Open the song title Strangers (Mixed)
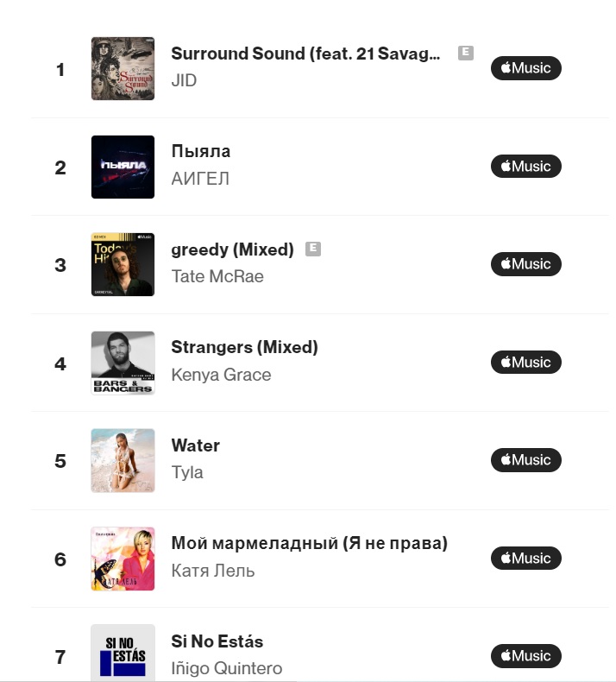The height and width of the screenshot is (682, 616). pos(244,347)
